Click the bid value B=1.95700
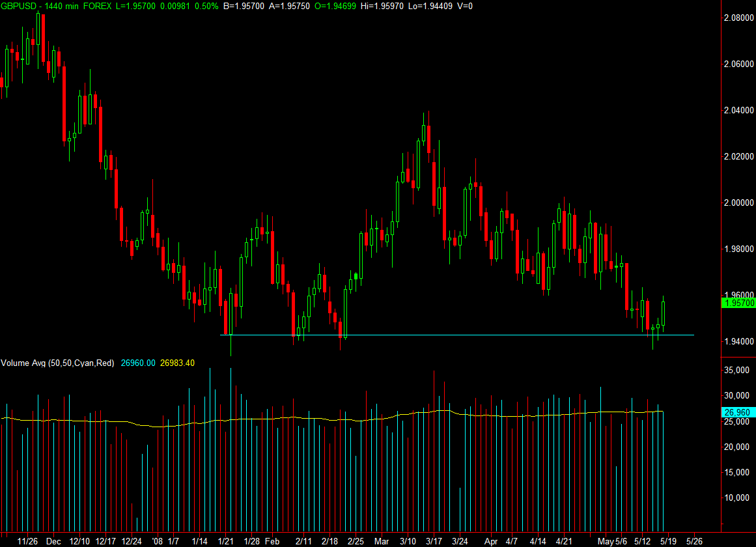756x547 pixels. 244,7
